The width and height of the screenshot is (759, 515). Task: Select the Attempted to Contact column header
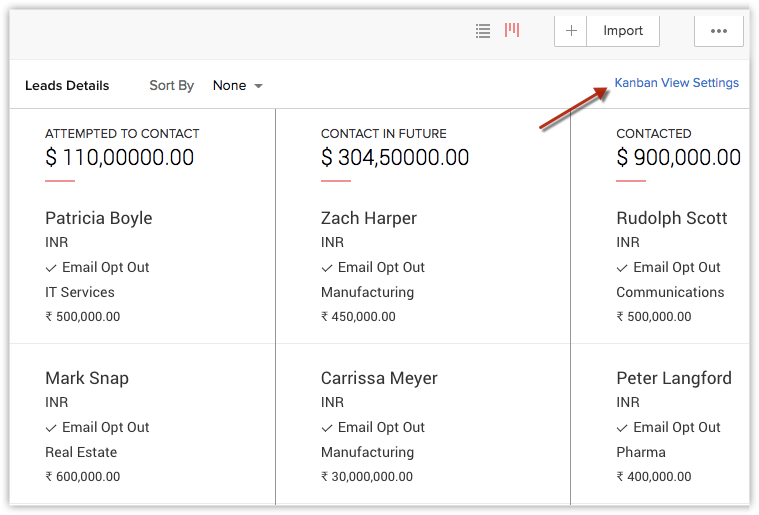(x=122, y=134)
